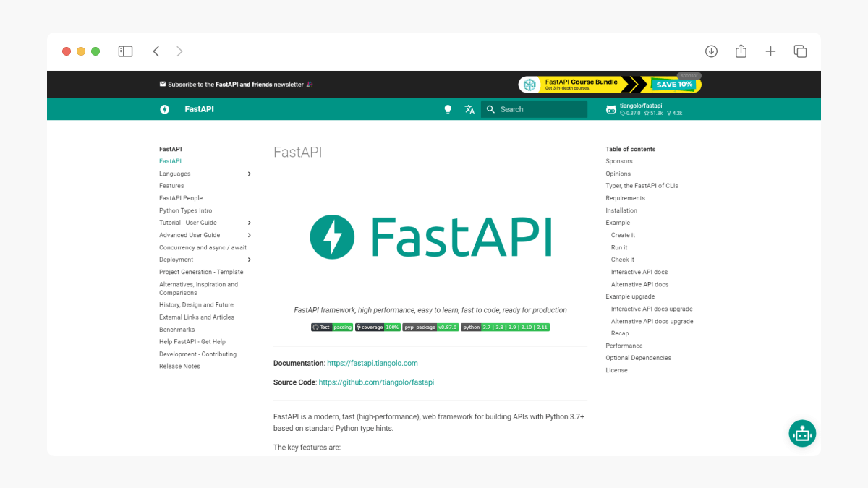This screenshot has height=488, width=868.
Task: Select the teal FastAPI item in left navigation
Action: (x=170, y=161)
